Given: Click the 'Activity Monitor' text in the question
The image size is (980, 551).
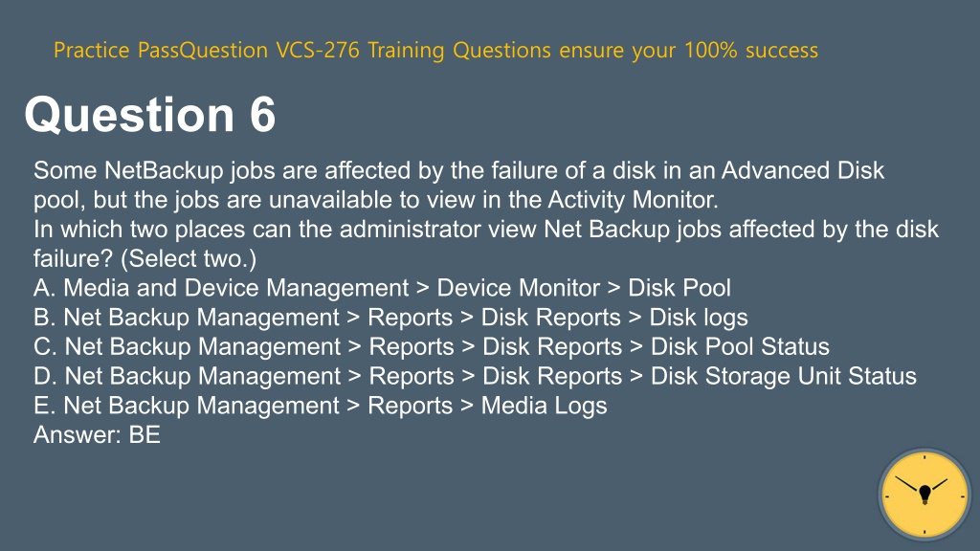Looking at the screenshot, I should pos(634,200).
